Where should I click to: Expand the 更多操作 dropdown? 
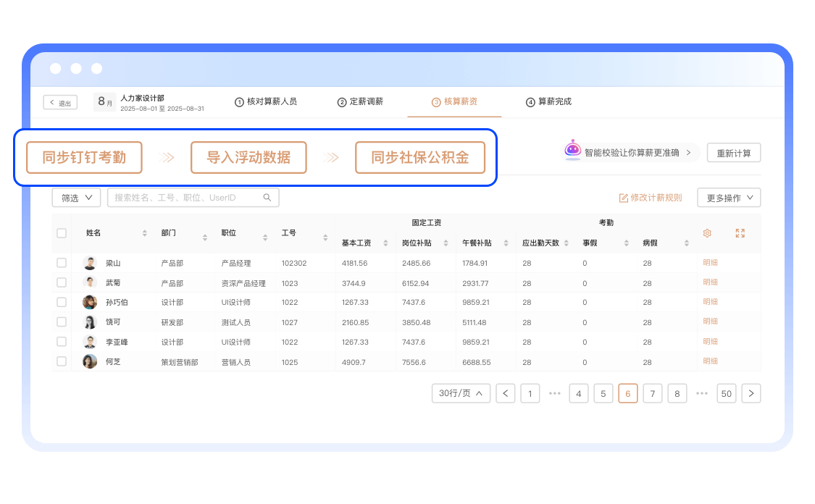tap(729, 198)
